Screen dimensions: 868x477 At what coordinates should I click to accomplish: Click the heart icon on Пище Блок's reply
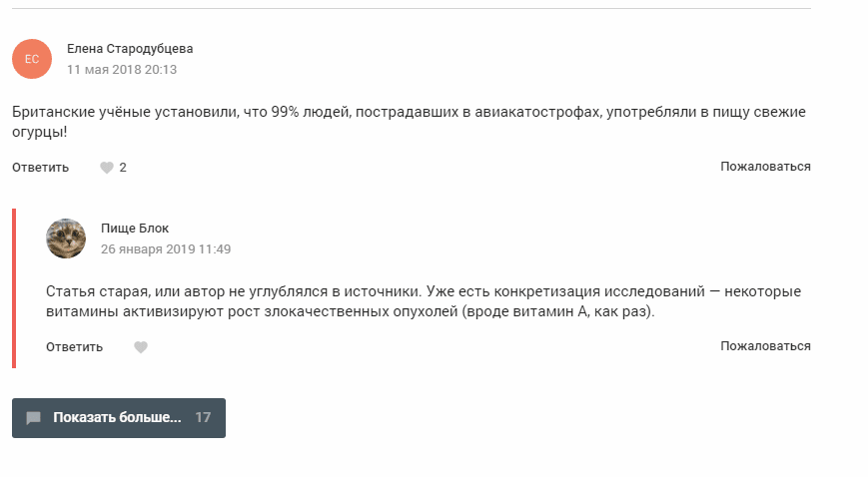[x=141, y=347]
